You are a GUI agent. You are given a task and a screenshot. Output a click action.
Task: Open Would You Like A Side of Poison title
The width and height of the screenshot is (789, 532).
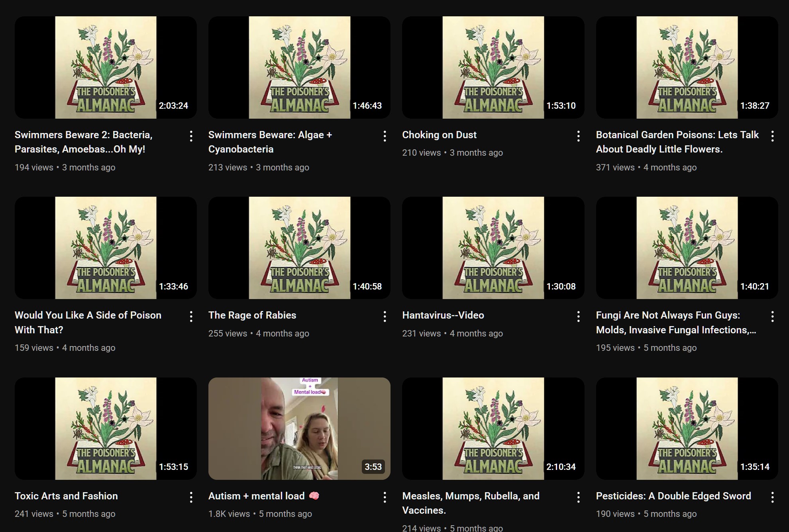tap(88, 322)
